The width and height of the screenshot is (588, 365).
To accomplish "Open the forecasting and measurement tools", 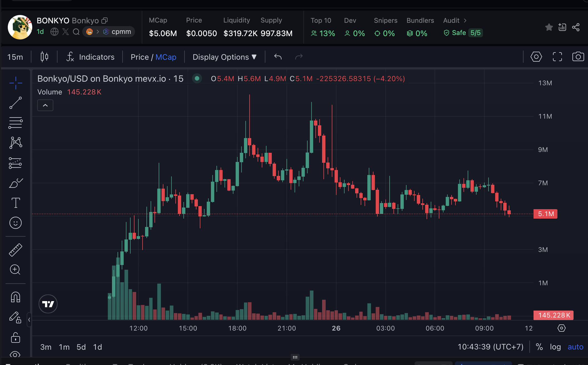I will click(16, 163).
